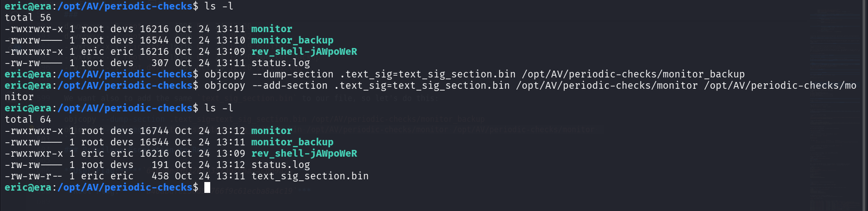
Task: Click rev_shell-jAWpoWeR in the second listing
Action: point(304,153)
